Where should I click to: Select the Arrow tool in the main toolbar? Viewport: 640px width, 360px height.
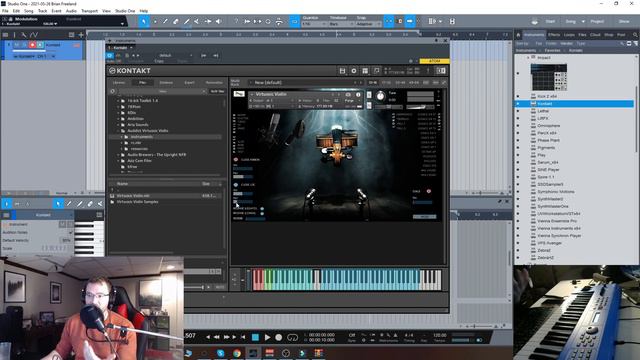coord(144,21)
